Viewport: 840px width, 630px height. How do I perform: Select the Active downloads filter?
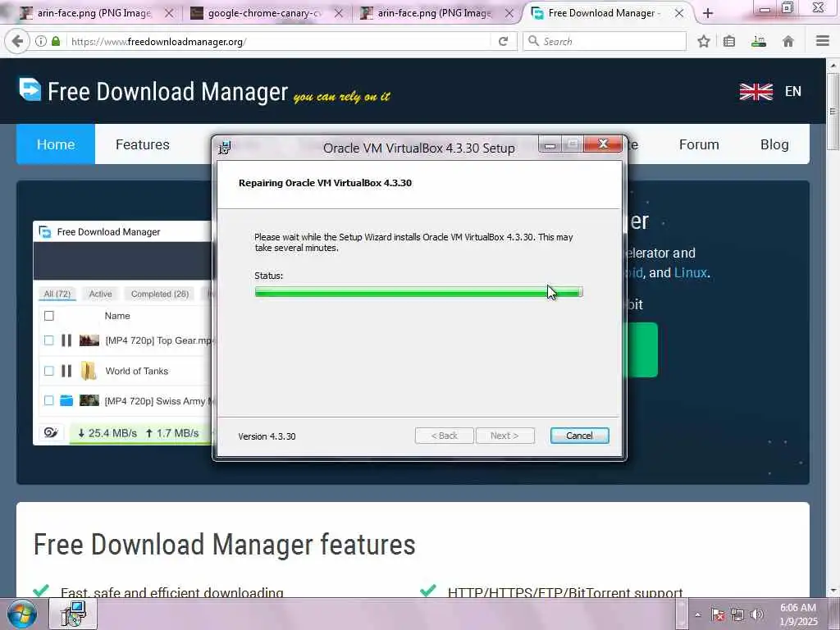tap(100, 294)
